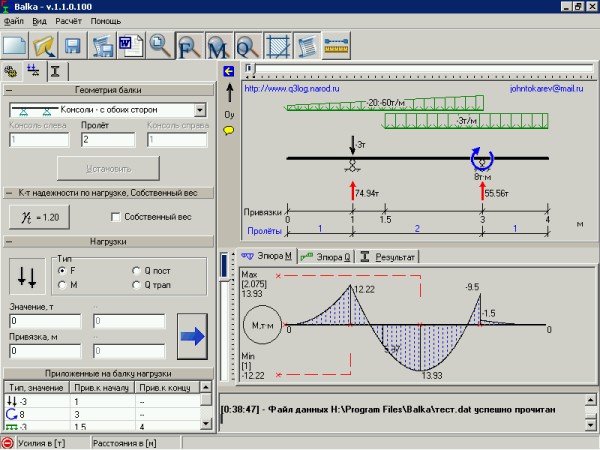This screenshot has width=600, height=450.
Task: Open the Расчёт menu
Action: click(x=68, y=21)
